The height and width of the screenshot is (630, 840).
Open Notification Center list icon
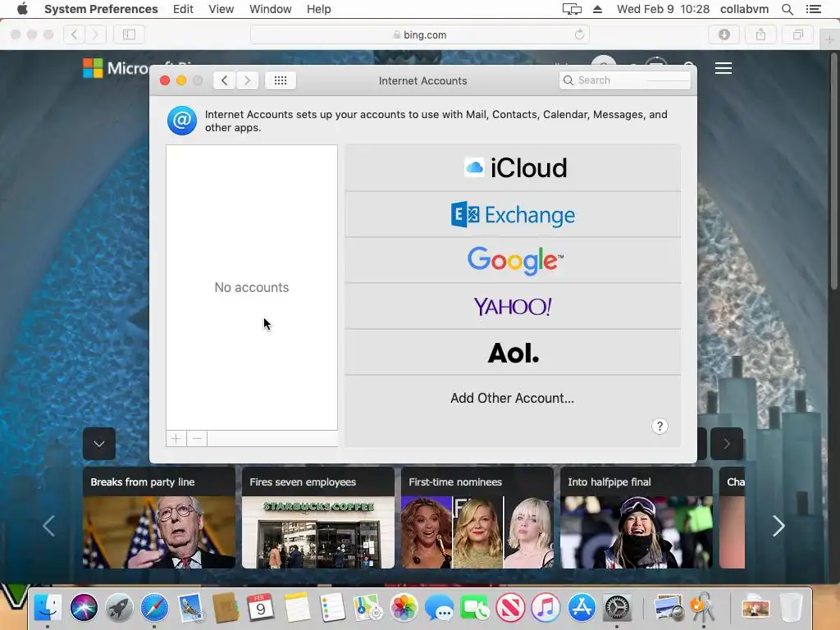tap(813, 9)
